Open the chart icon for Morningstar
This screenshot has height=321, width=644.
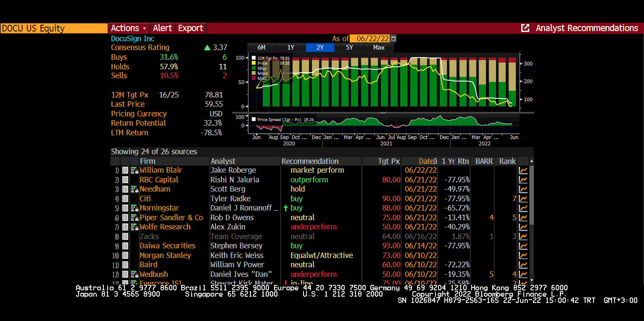click(523, 208)
